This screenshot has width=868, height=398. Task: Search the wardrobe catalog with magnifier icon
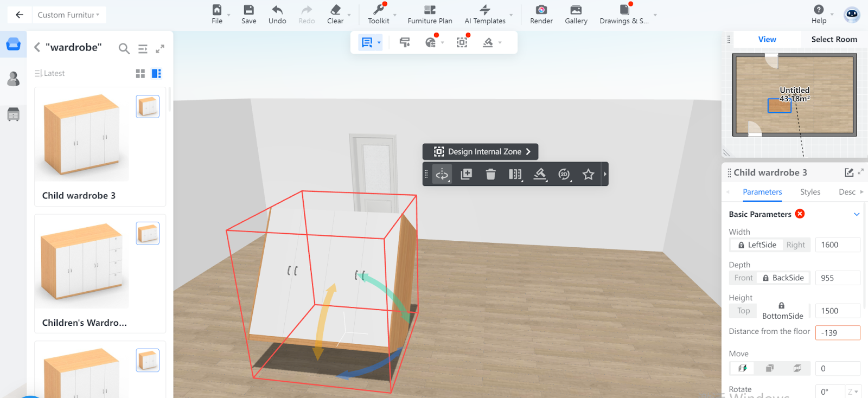[x=124, y=49]
